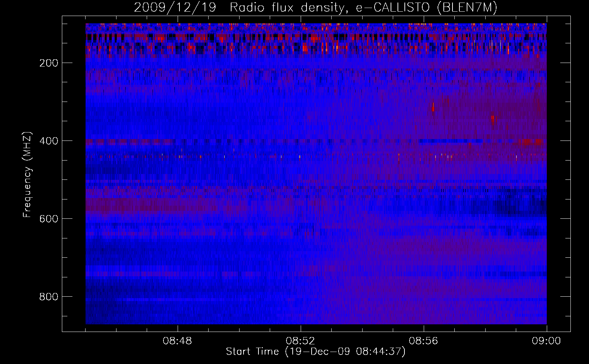Image resolution: width=589 pixels, height=364 pixels.
Task: Click the 08:48 time tick label
Action: coord(177,341)
